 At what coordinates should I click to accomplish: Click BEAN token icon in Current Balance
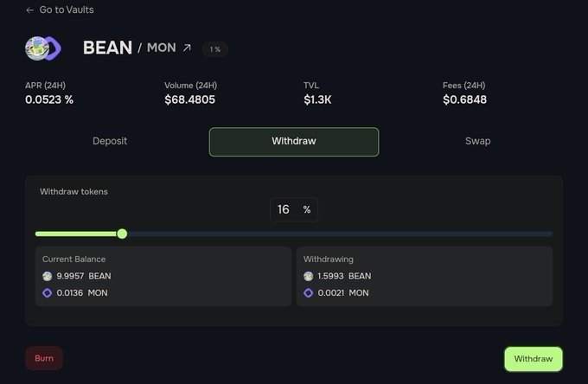(x=48, y=276)
